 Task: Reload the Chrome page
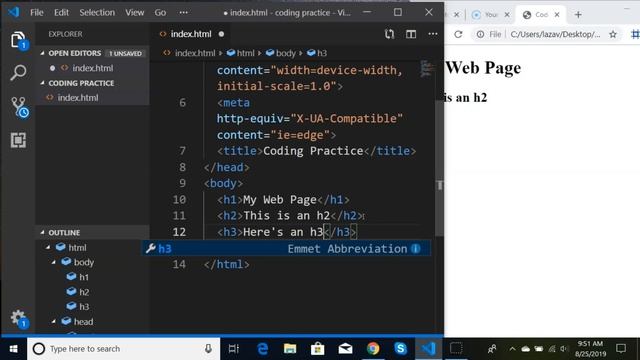458,34
